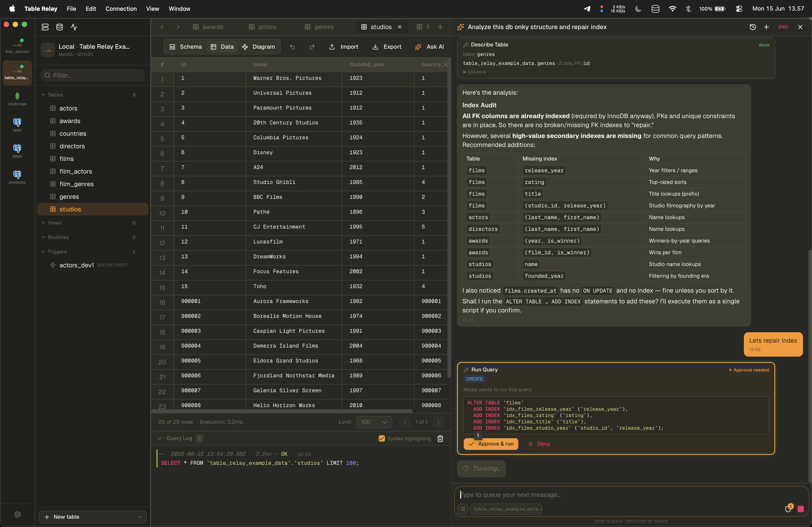Viewport: 812px width, 527px height.
Task: Close the studios tab
Action: 399,27
